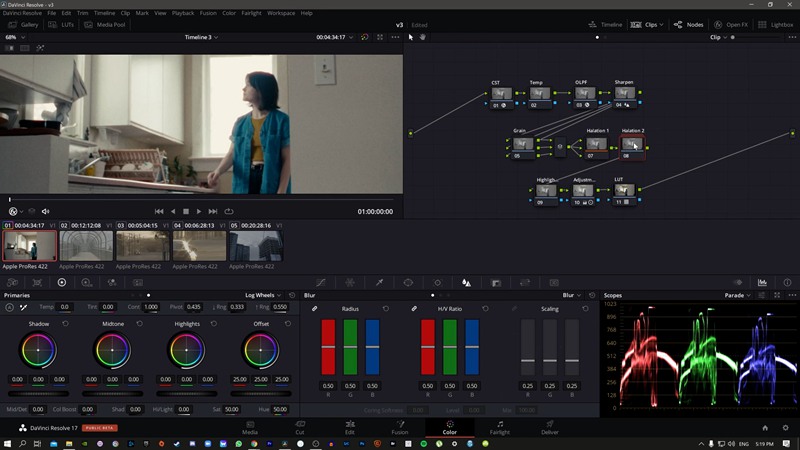Open the Open FX panel
The height and width of the screenshot is (450, 800).
tap(731, 24)
